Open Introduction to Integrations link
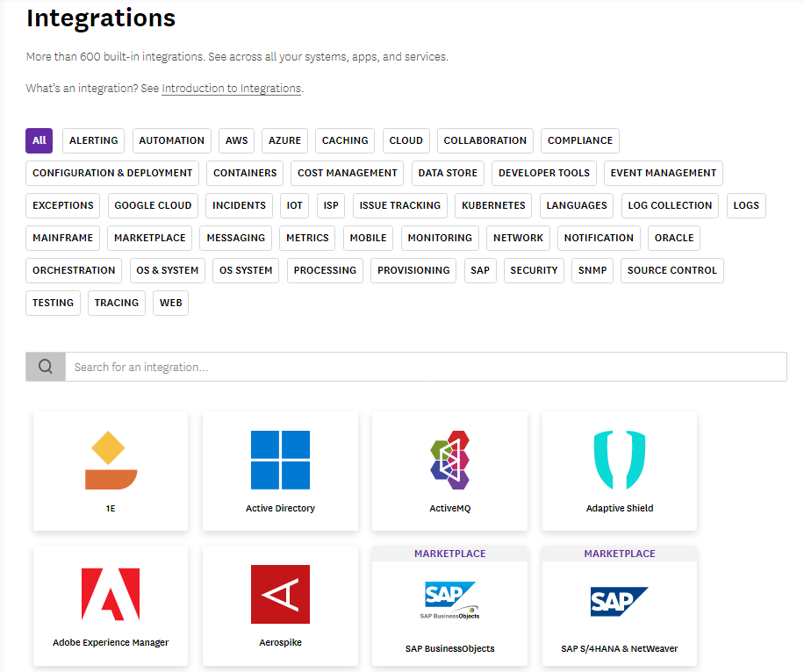 coord(231,88)
